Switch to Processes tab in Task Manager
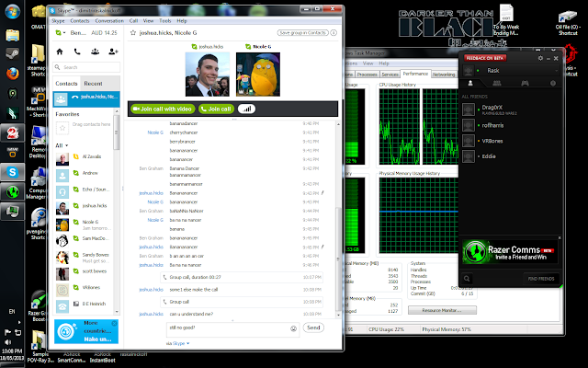Viewport: 588px width, 368px height. click(x=367, y=75)
